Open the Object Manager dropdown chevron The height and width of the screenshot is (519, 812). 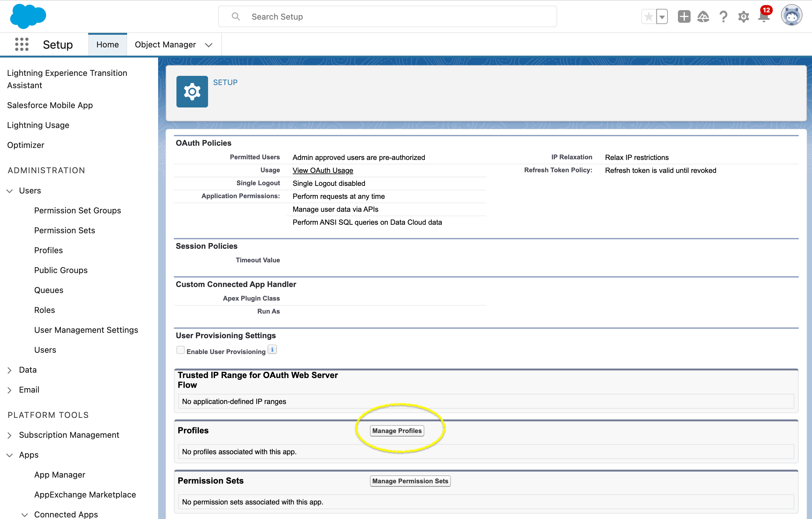tap(209, 45)
